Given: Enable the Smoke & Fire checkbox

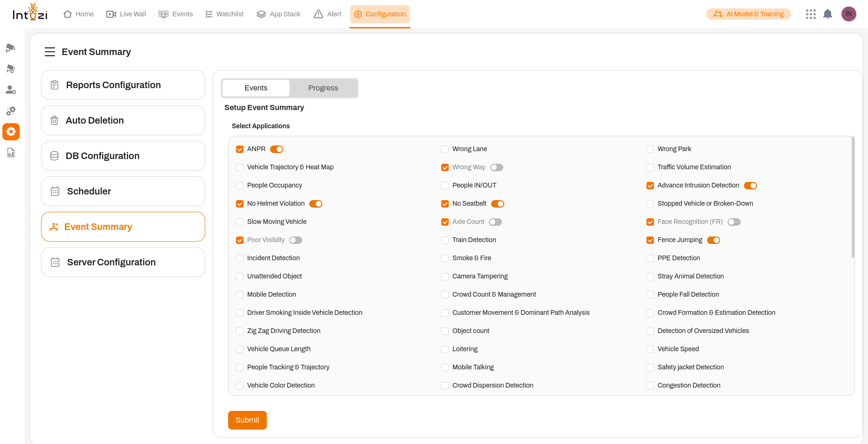Looking at the screenshot, I should point(445,258).
